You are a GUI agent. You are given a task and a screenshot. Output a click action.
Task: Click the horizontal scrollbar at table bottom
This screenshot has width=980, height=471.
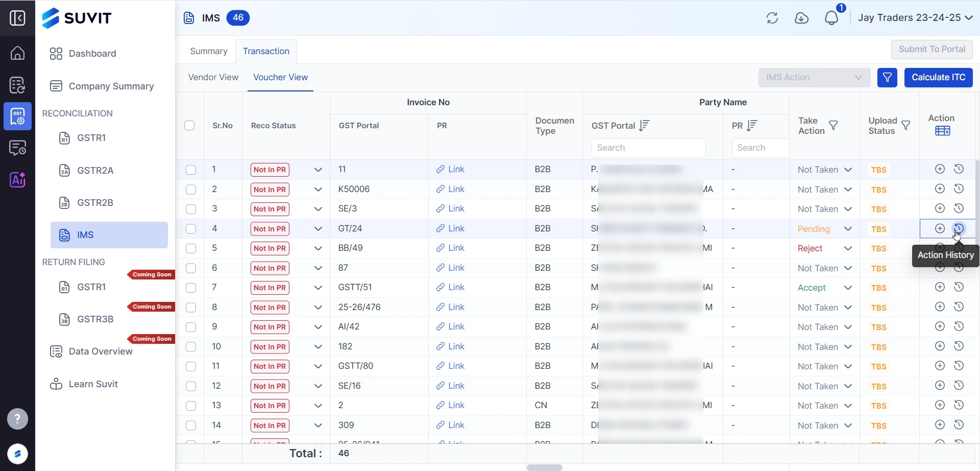coord(544,467)
